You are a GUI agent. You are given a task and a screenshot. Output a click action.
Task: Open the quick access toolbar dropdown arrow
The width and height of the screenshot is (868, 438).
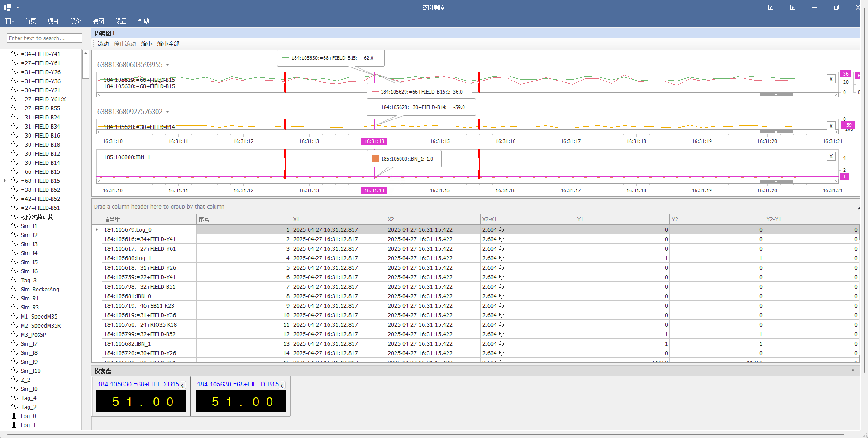[18, 7]
